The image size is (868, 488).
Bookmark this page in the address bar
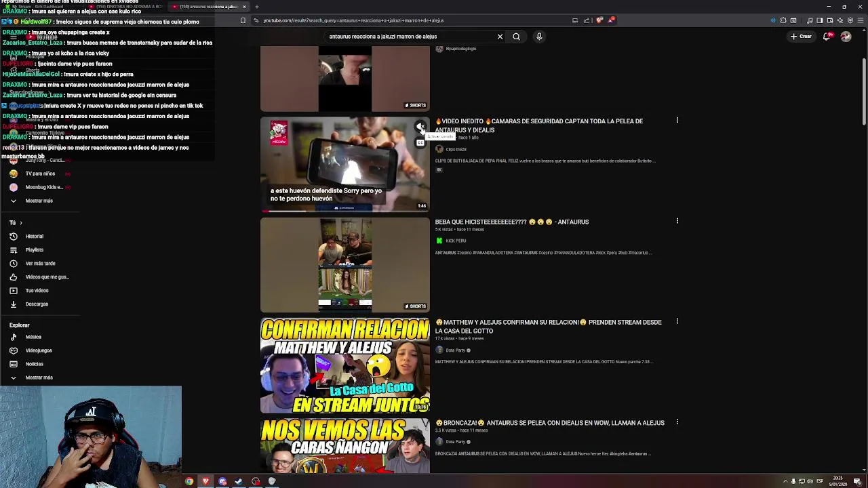coord(243,20)
